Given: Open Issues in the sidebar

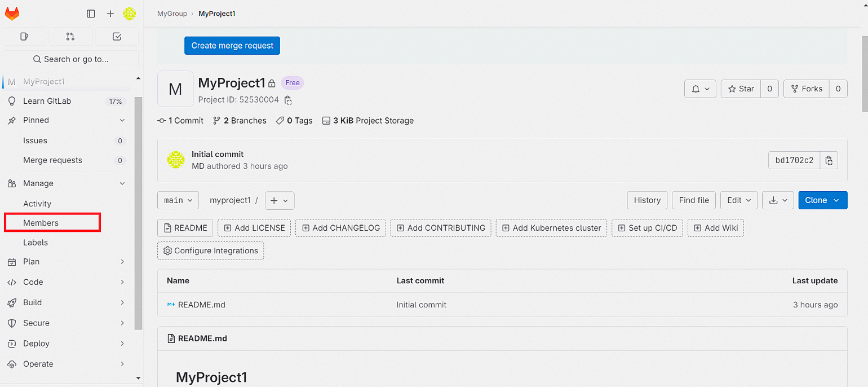Looking at the screenshot, I should (67, 140).
